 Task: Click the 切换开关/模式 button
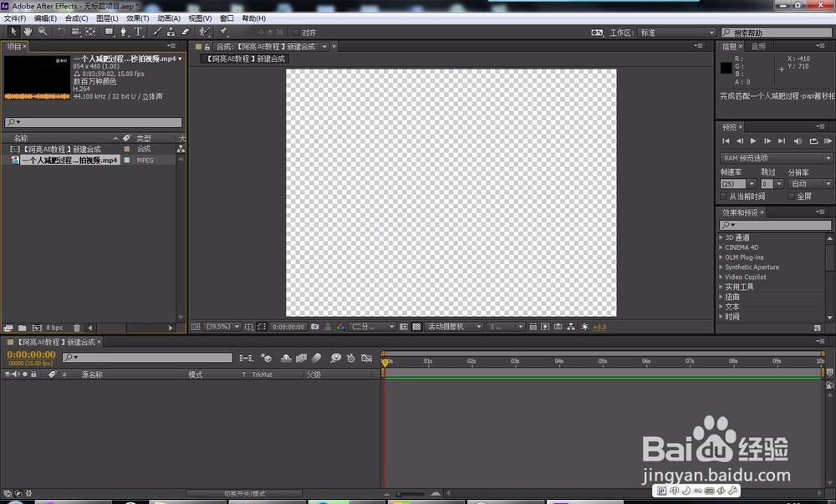tap(244, 493)
